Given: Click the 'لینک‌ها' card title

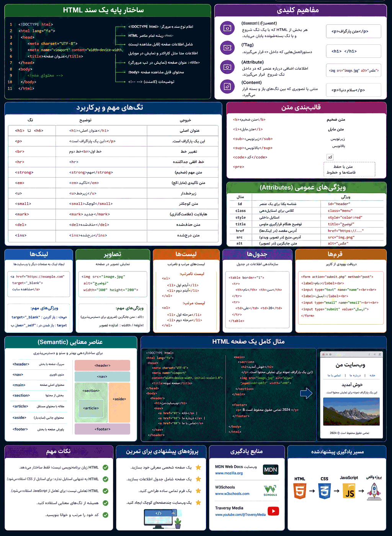Looking at the screenshot, I should click(39, 254).
